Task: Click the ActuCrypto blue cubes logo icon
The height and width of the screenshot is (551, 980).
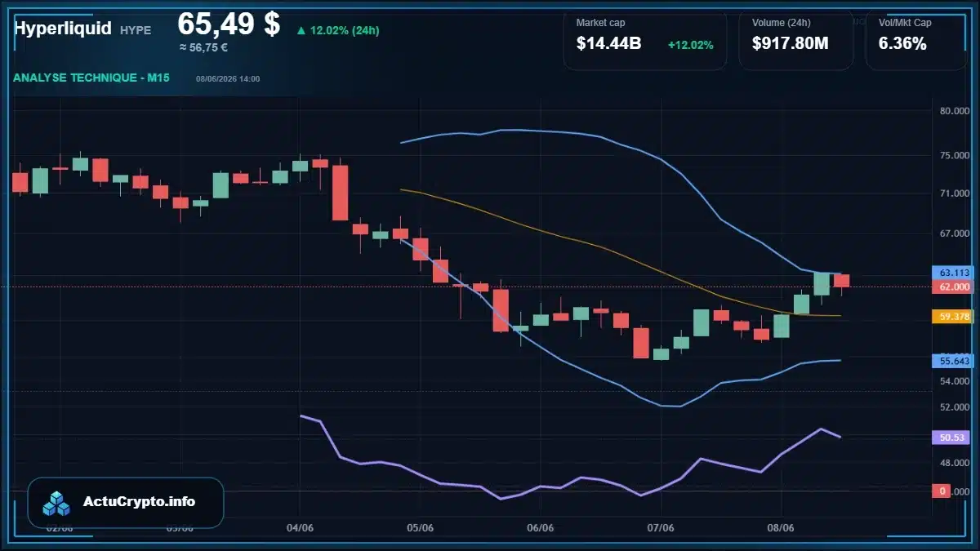Action: pyautogui.click(x=56, y=503)
